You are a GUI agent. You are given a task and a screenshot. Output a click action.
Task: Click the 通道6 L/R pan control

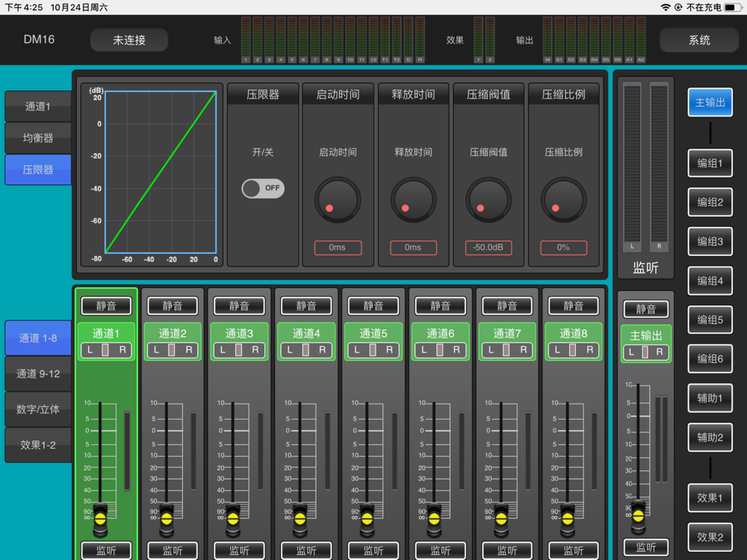440,350
